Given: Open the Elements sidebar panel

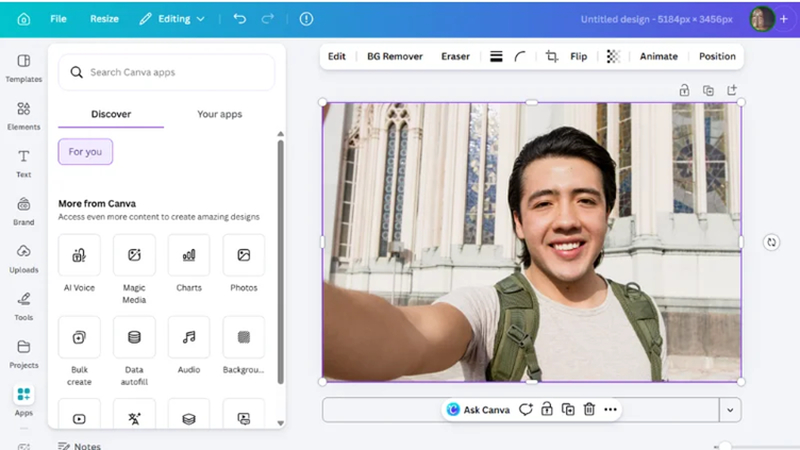Looking at the screenshot, I should 23,116.
